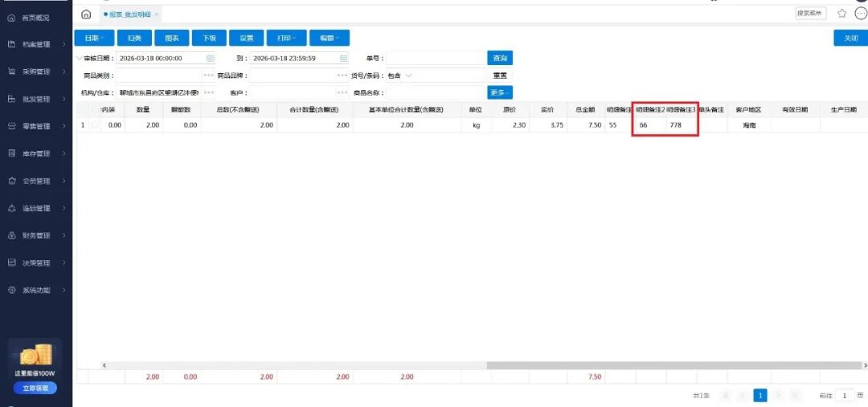Screen dimensions: 868x407
Task: Open the calendar picker for 审核日期 start date
Action: pyautogui.click(x=211, y=58)
